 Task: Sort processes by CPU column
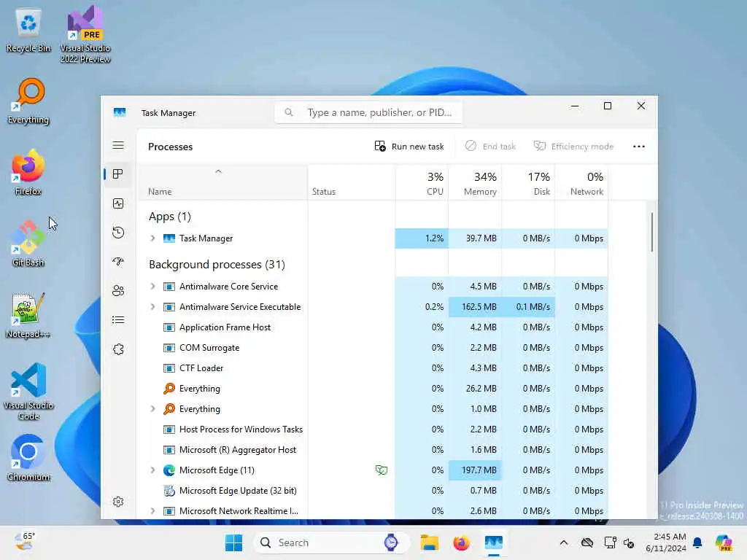pyautogui.click(x=422, y=183)
